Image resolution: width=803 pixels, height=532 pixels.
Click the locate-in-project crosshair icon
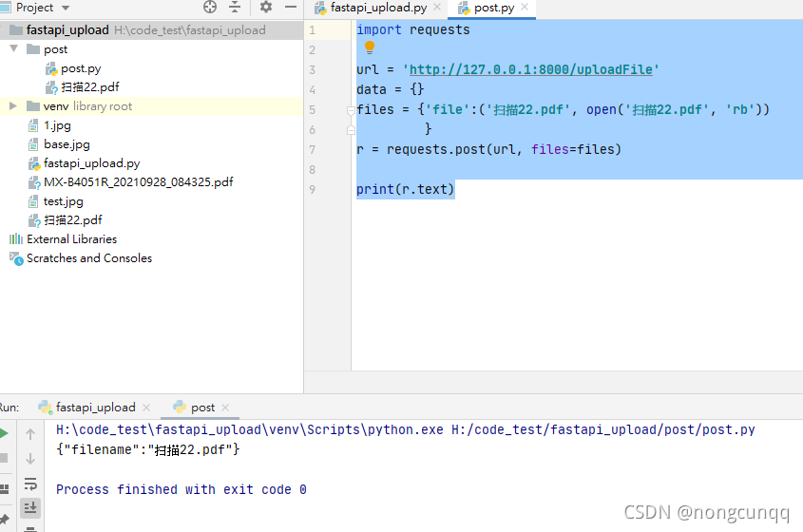210,7
